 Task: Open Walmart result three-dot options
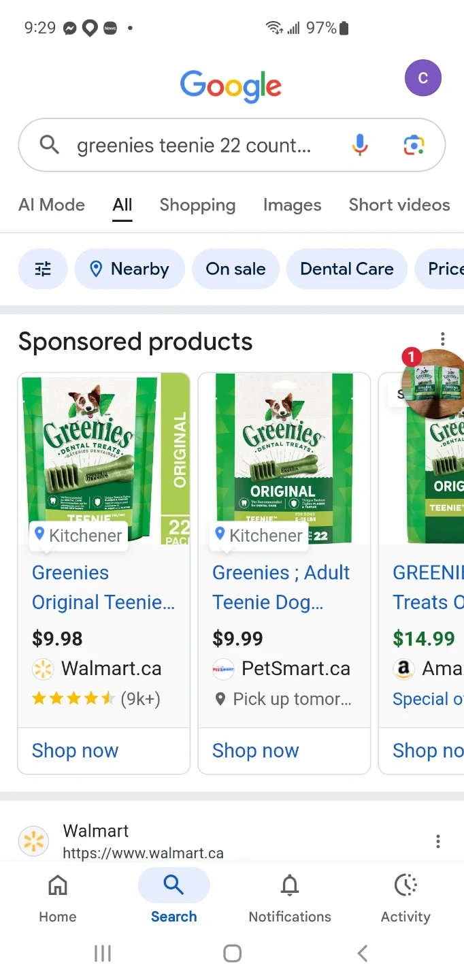438,842
